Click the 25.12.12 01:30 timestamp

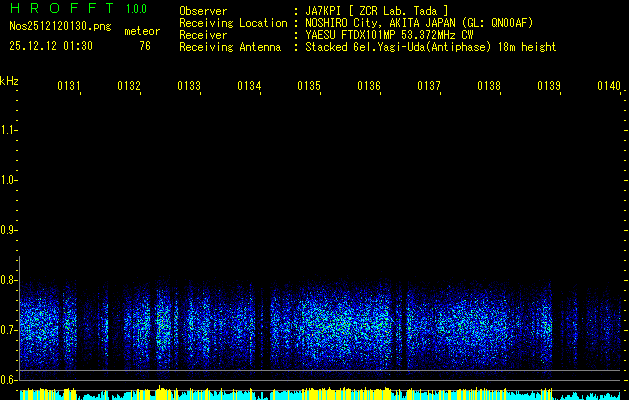51,46
